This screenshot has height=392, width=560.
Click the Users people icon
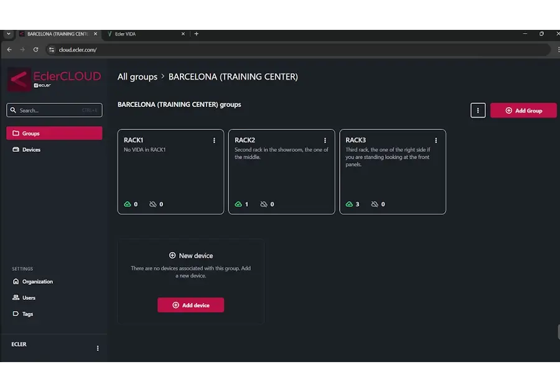[16, 297]
